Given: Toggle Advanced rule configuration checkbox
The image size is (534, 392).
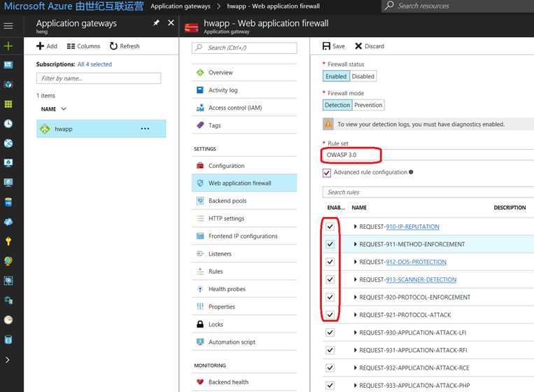Looking at the screenshot, I should [327, 173].
